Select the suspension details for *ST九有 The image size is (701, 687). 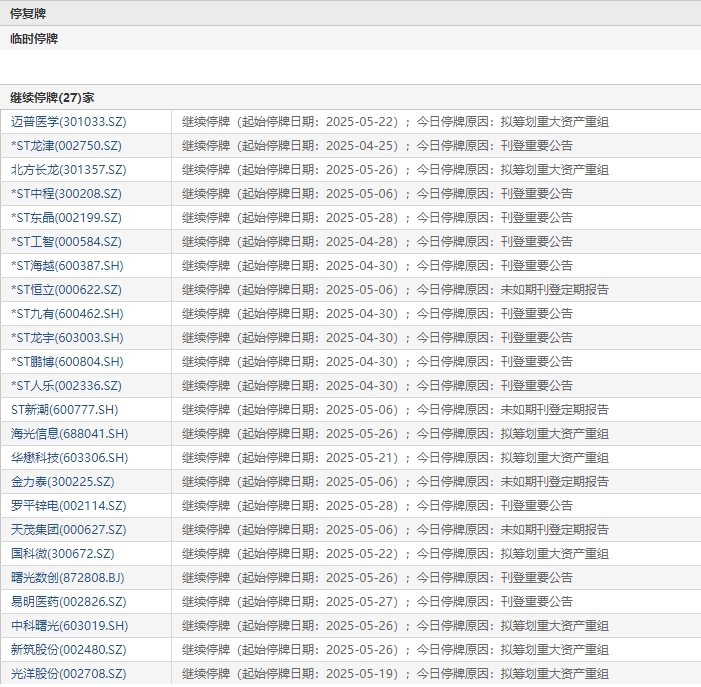[377, 314]
